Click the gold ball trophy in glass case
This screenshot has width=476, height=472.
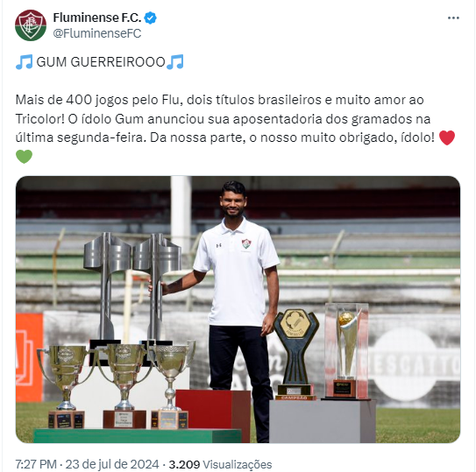click(x=346, y=351)
